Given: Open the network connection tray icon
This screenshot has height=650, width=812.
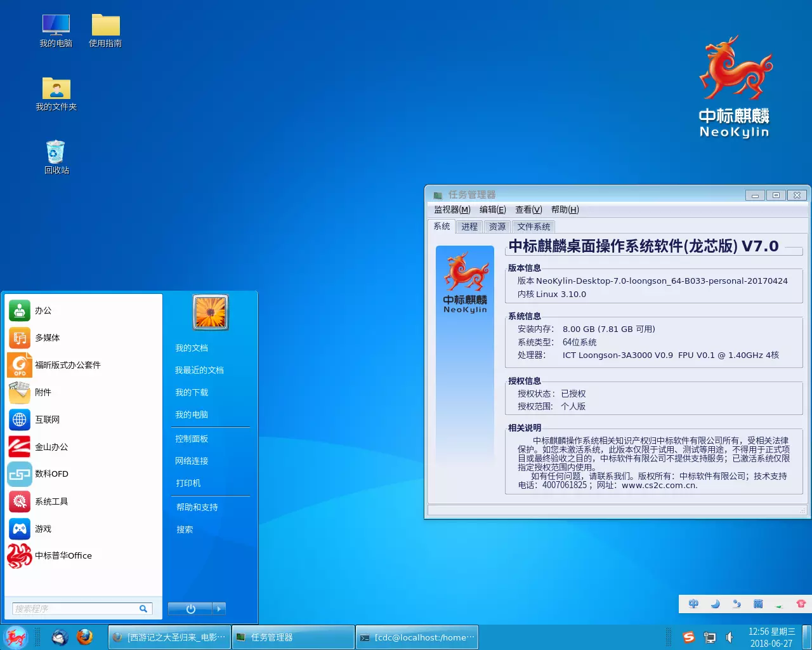Looking at the screenshot, I should [710, 637].
